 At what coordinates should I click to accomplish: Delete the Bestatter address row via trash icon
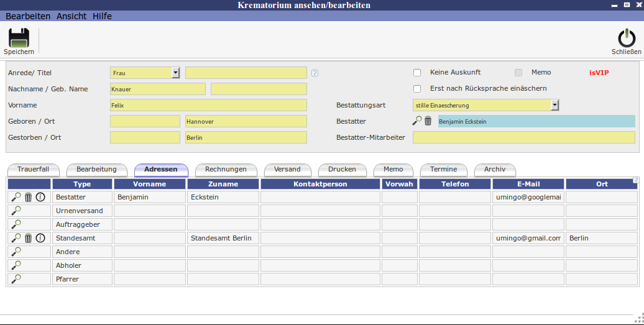click(x=29, y=197)
